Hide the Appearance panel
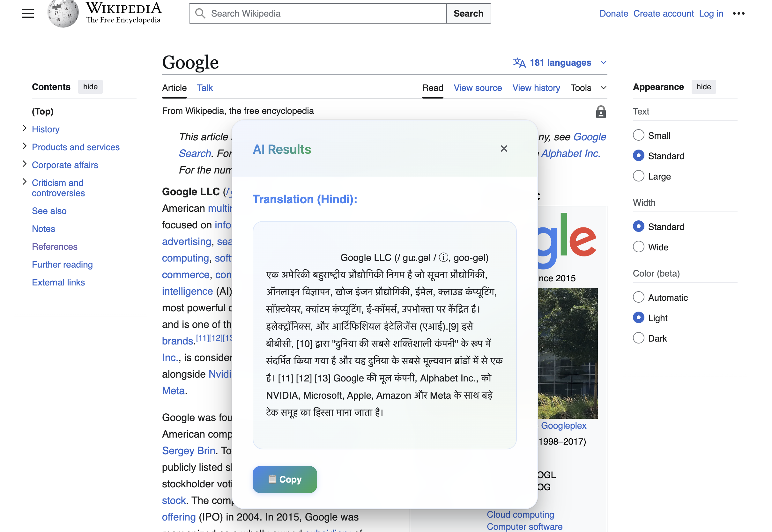 tap(703, 87)
